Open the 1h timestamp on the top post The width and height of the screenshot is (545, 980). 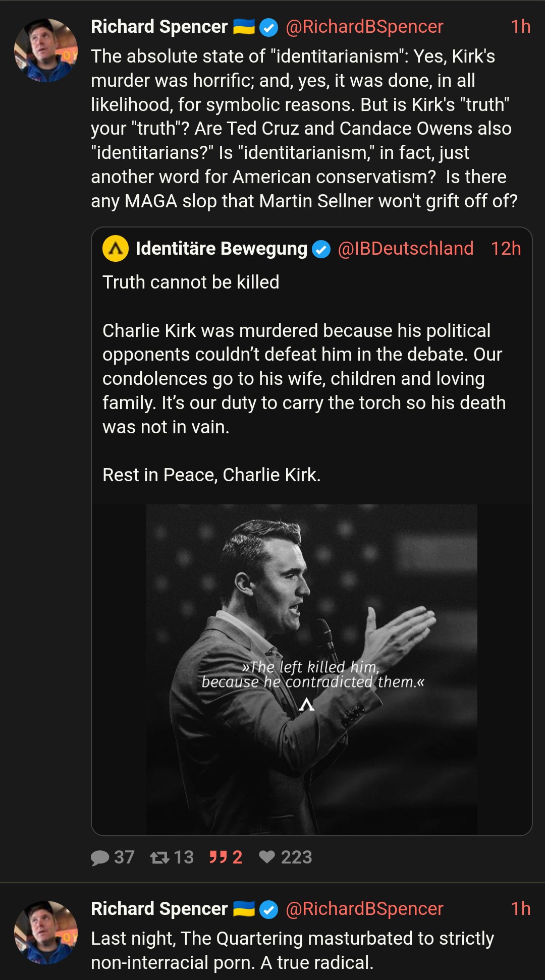(x=520, y=27)
